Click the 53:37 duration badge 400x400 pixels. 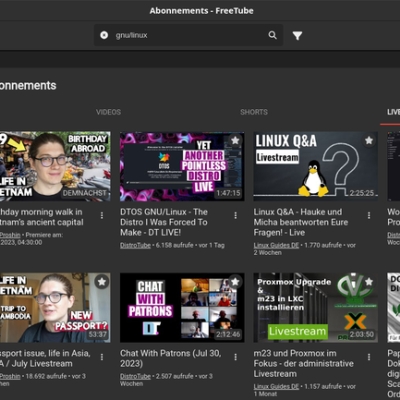pyautogui.click(x=98, y=334)
